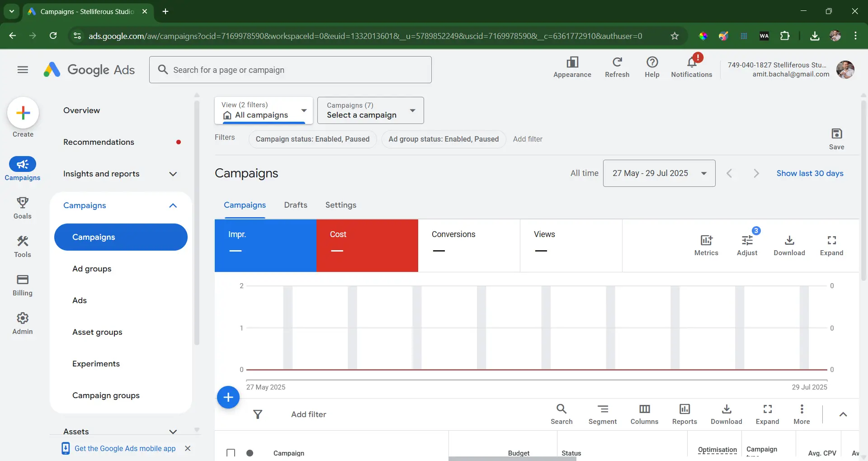This screenshot has height=461, width=868.
Task: Open the Goals trophy icon
Action: click(x=23, y=203)
